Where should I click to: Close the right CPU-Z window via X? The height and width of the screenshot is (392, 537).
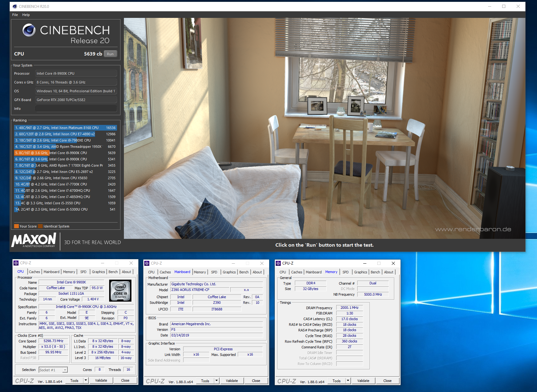[x=393, y=263]
